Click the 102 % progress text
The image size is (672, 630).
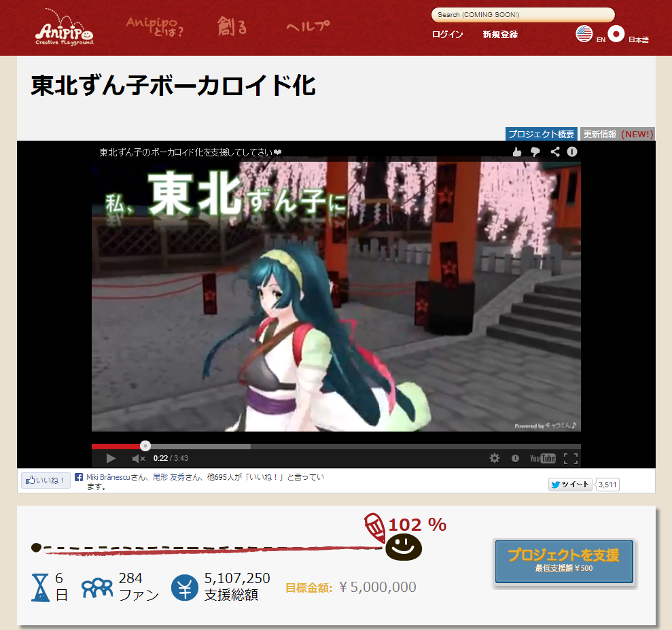pyautogui.click(x=417, y=525)
